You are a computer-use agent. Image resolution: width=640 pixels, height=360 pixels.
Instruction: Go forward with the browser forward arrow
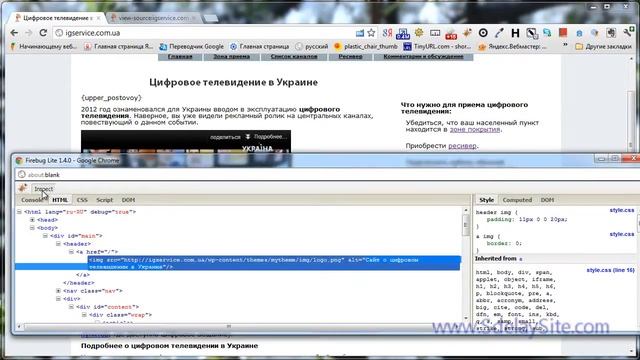point(29,33)
